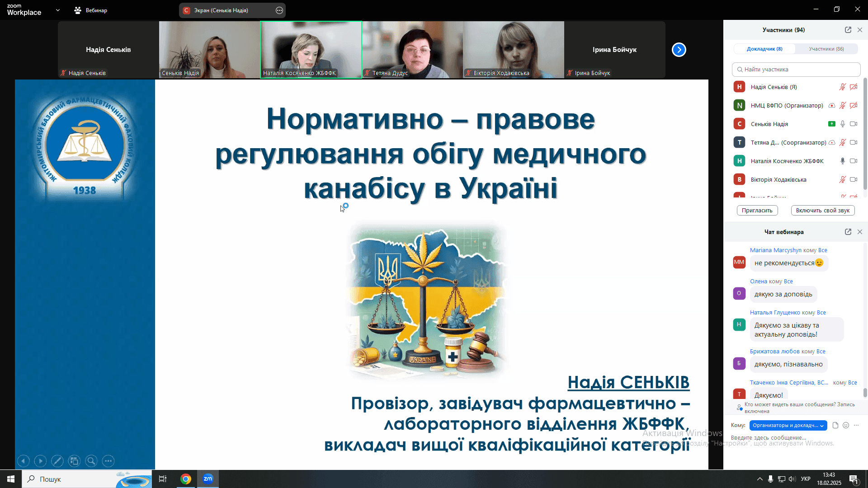Toggle Тетяна Д... muted microphone icon
This screenshot has width=868, height=488.
(843, 142)
